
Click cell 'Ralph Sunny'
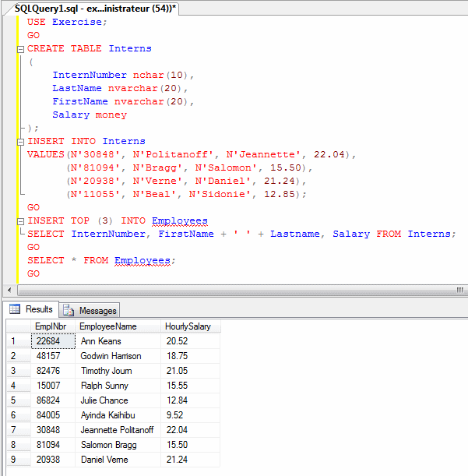coord(118,386)
